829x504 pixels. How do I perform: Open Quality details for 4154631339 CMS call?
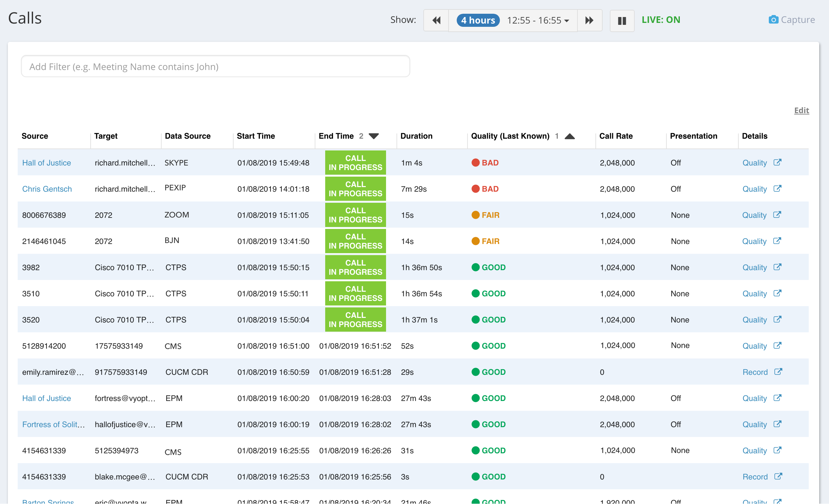754,451
